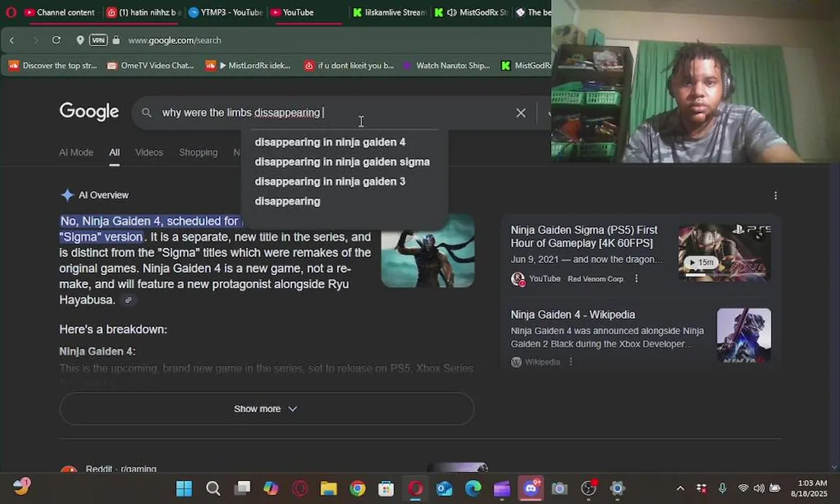Select the Videos search tab
Viewport: 840px width, 504px height.
pyautogui.click(x=149, y=153)
